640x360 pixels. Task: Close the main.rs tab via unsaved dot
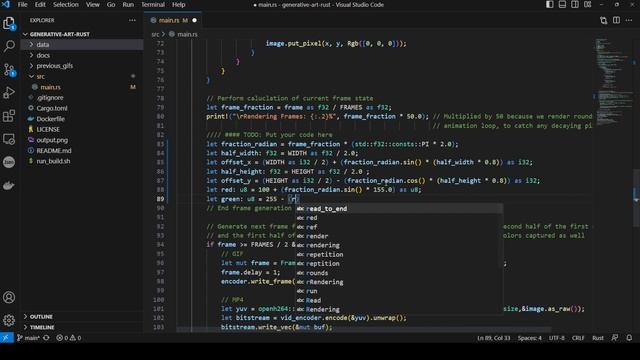tap(194, 20)
